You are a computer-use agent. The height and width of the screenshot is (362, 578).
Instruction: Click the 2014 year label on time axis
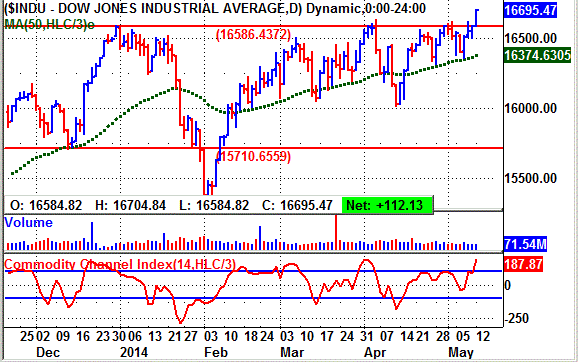click(133, 352)
